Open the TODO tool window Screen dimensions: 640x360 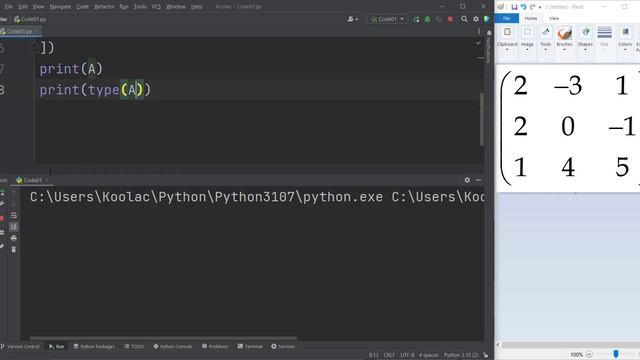coord(134,347)
